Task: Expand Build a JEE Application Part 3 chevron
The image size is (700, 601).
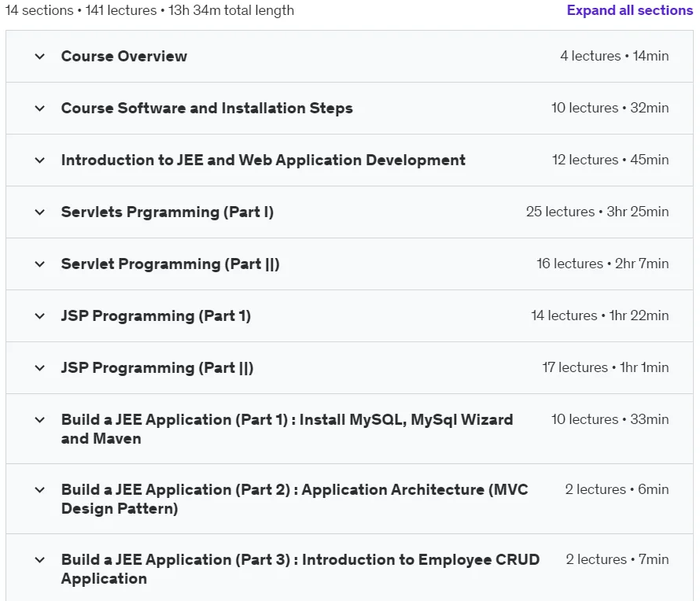Action: pos(40,560)
